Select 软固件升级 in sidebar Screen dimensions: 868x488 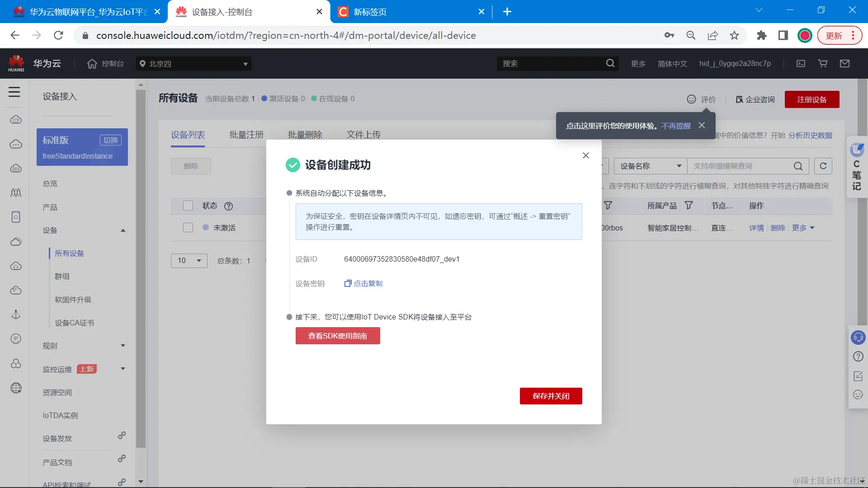pyautogui.click(x=73, y=300)
